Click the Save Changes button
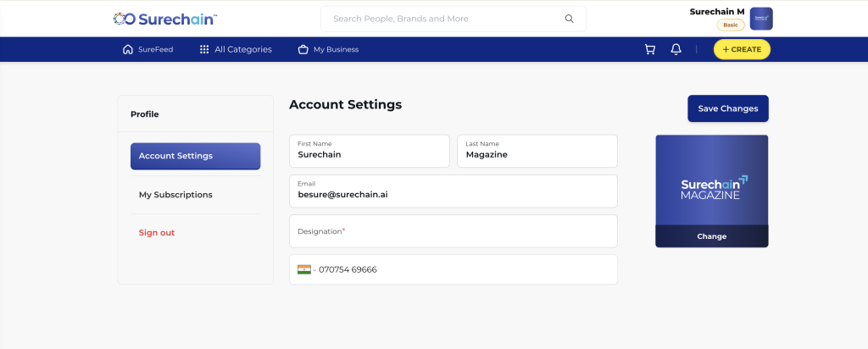The width and height of the screenshot is (868, 349). coord(728,108)
